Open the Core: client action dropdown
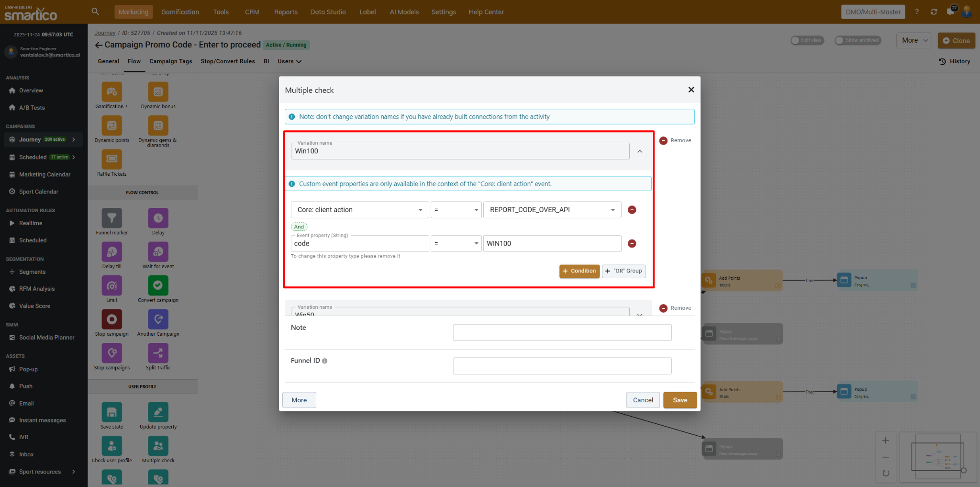 (359, 210)
